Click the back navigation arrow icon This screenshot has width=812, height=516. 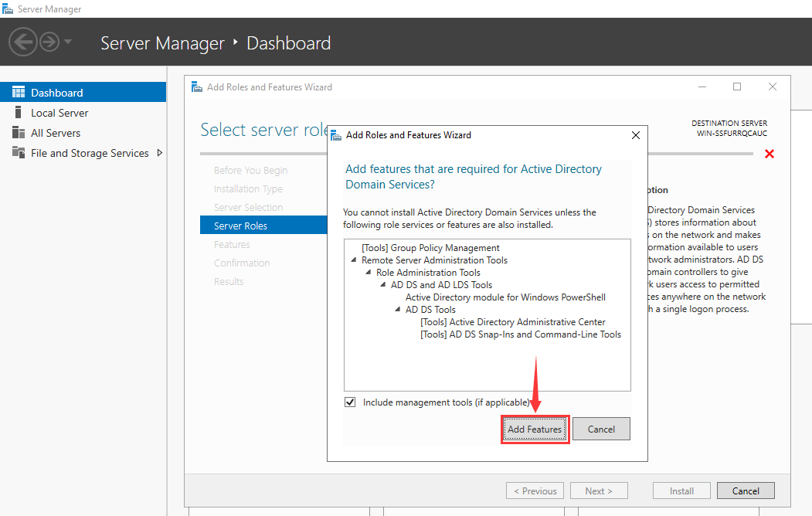pos(23,42)
